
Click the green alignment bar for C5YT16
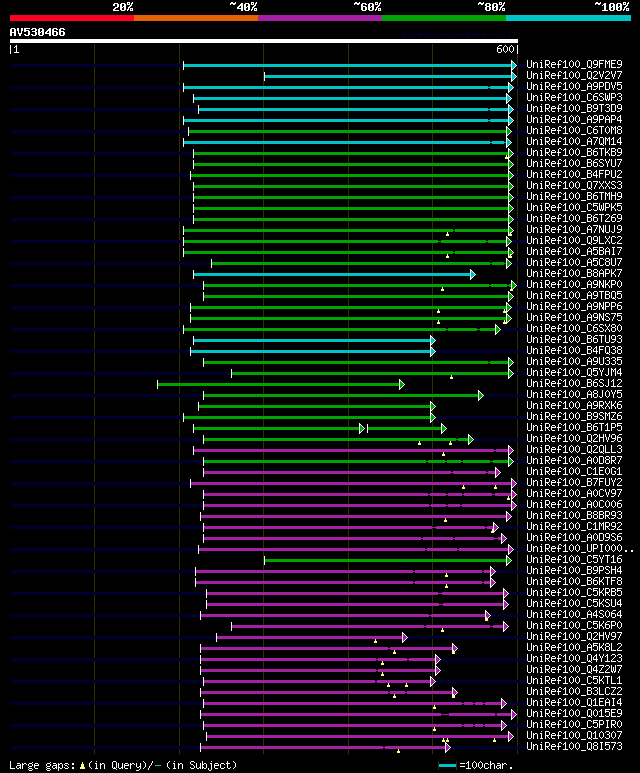pyautogui.click(x=385, y=561)
